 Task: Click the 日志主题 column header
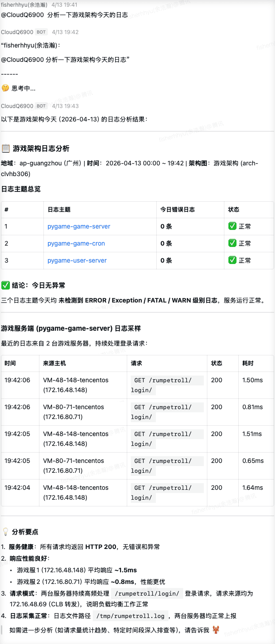coord(59,209)
